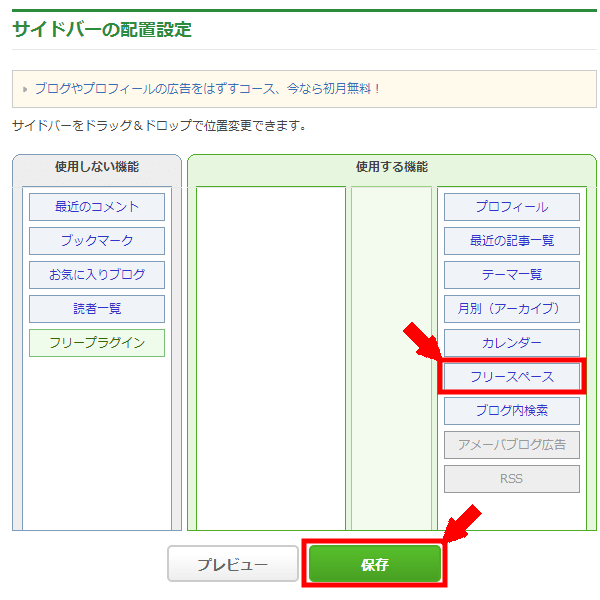Select the 最近のコメント sidebar module
600x600 pixels.
click(x=97, y=207)
